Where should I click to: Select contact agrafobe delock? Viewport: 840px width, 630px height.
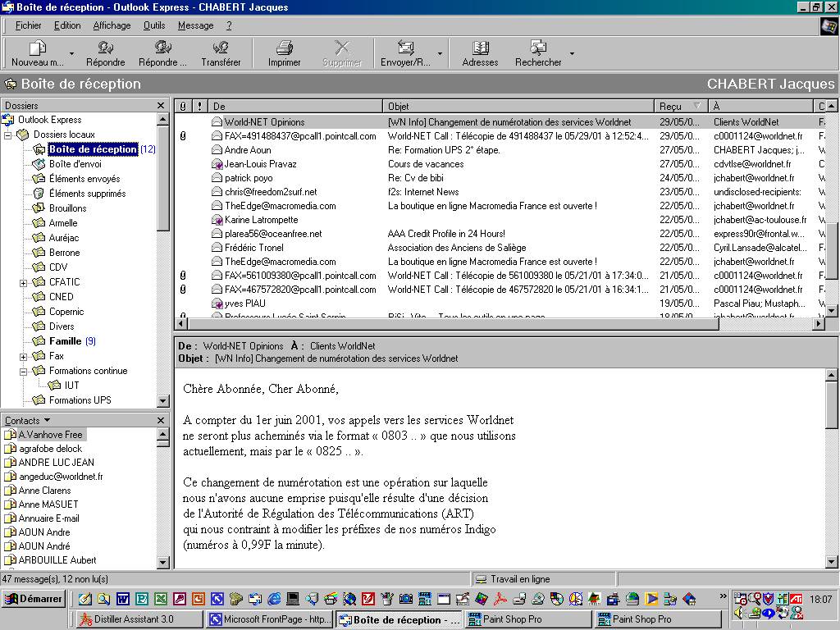pos(50,449)
